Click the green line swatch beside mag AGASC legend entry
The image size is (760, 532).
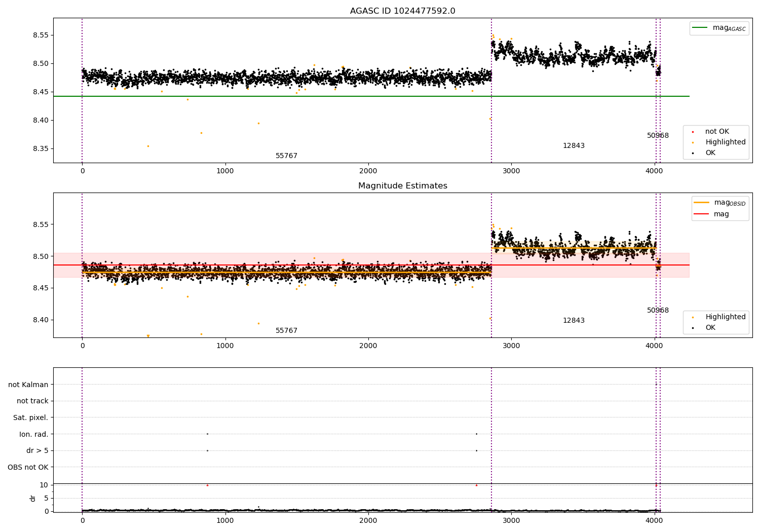coord(700,28)
